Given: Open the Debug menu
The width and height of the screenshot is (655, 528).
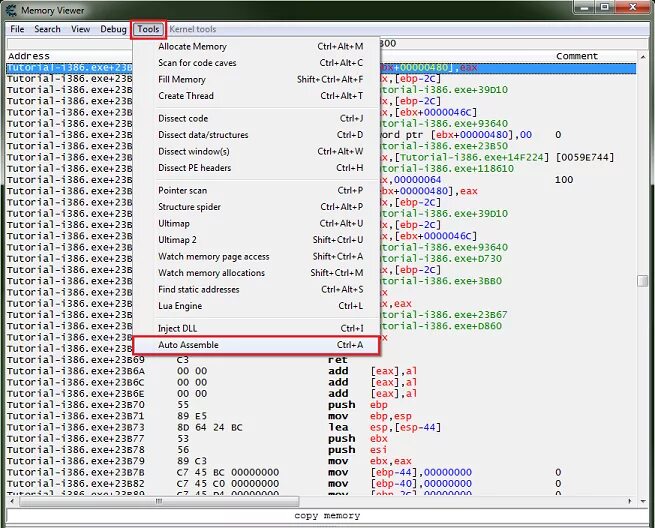Looking at the screenshot, I should 113,29.
